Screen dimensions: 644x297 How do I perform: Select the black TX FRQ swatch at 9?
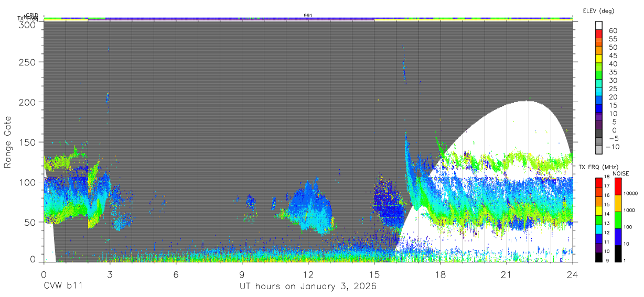[598, 257]
